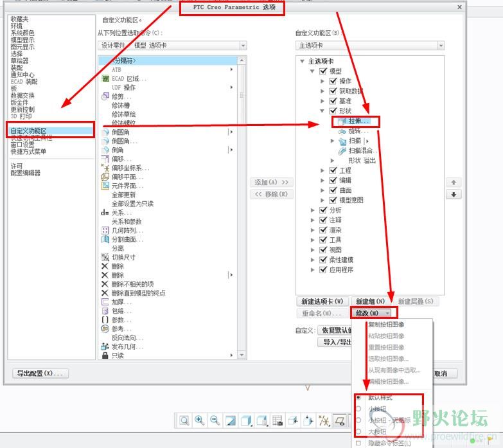Select 加厚 icon in command list
Viewport: 503px width, 448px height.
105,301
